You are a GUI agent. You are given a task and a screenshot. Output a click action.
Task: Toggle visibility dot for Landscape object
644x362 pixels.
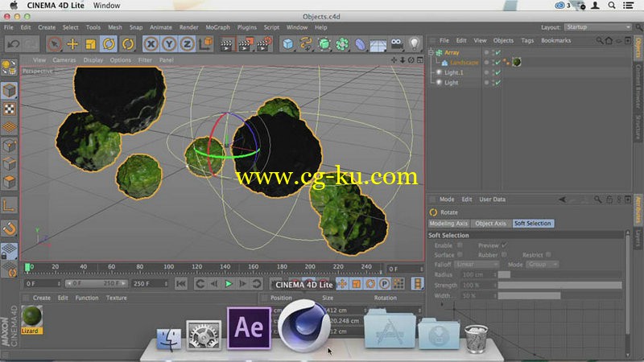pyautogui.click(x=486, y=63)
